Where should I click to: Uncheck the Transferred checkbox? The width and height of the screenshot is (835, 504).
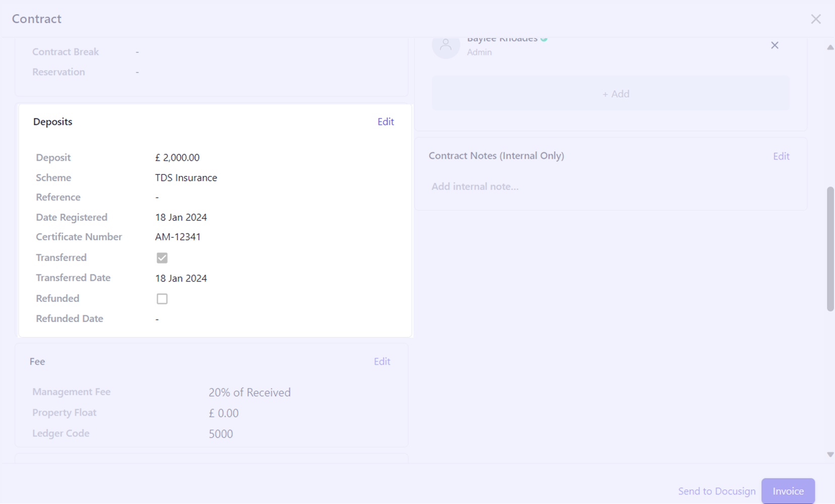click(x=162, y=258)
